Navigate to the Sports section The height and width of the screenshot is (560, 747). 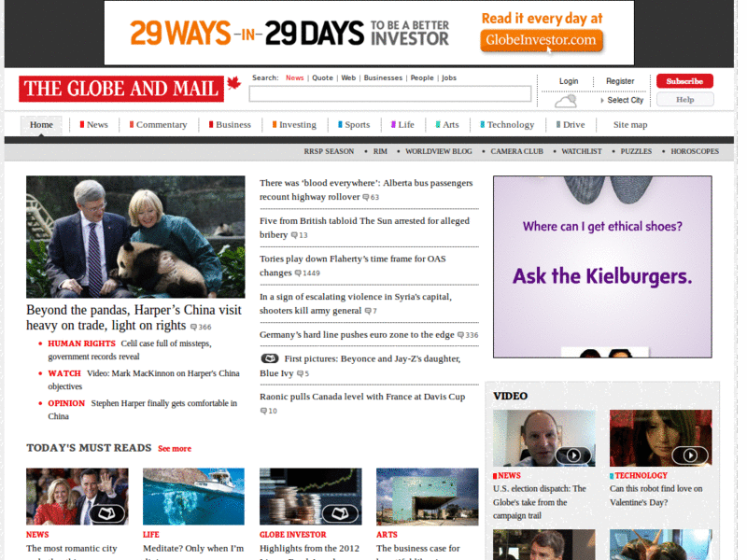tap(354, 125)
